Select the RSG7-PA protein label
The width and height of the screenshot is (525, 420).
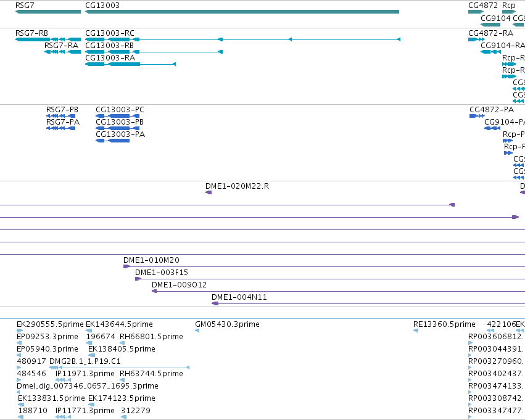click(63, 122)
